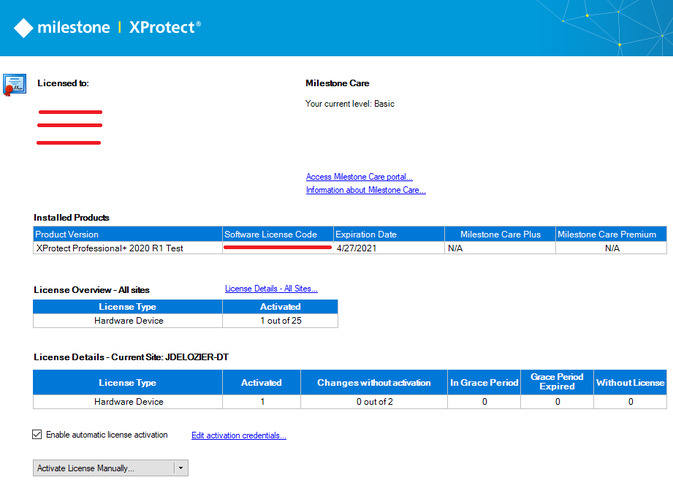Viewport: 673px width, 480px height.
Task: Click the '0 out of 2' cell
Action: (373, 402)
